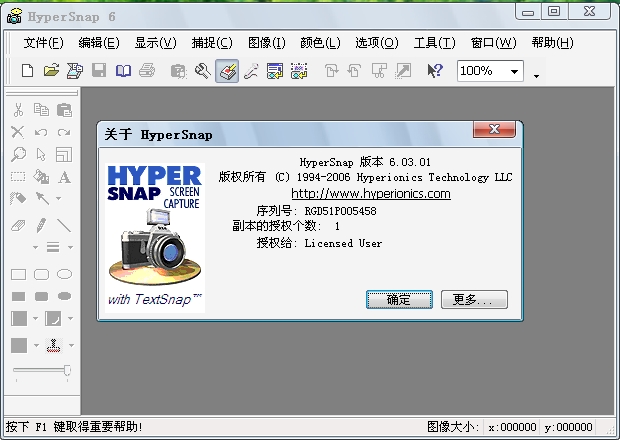Screen dimensions: 620x440
Task: Click the HyperSnap logo image
Action: (x=155, y=238)
